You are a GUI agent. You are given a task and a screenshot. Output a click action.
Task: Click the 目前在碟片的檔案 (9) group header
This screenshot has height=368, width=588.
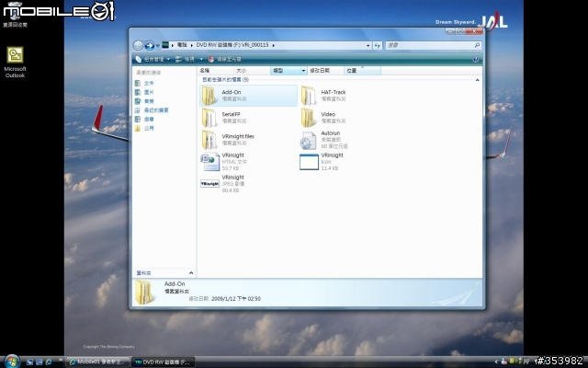(x=225, y=80)
